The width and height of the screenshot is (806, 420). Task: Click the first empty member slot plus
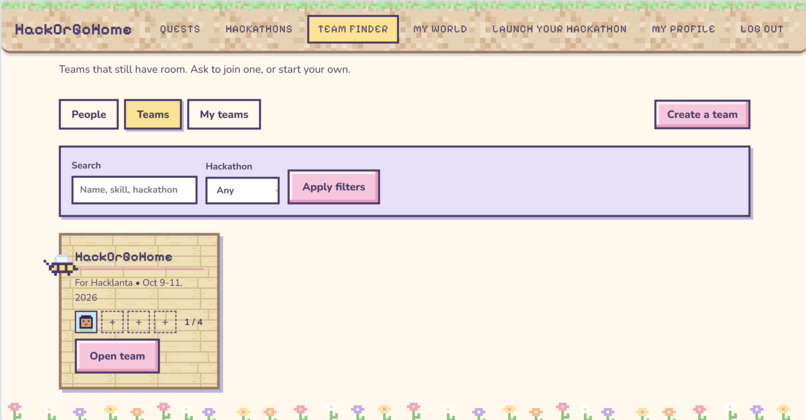112,322
